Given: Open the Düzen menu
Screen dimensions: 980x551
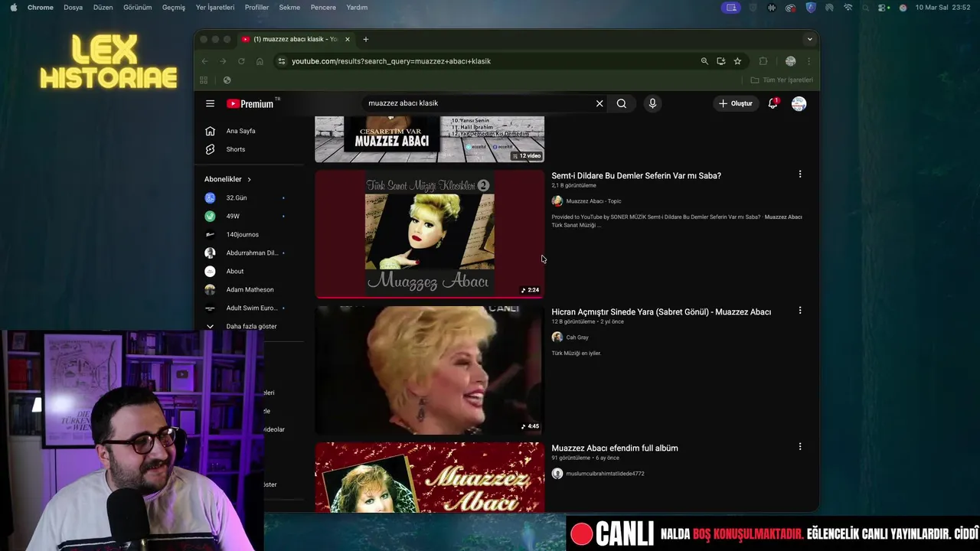Looking at the screenshot, I should coord(103,8).
